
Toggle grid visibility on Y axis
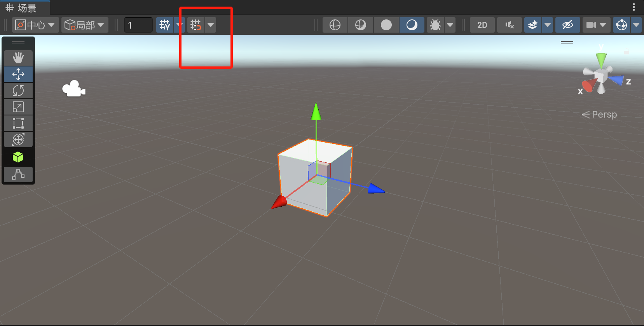pos(165,25)
